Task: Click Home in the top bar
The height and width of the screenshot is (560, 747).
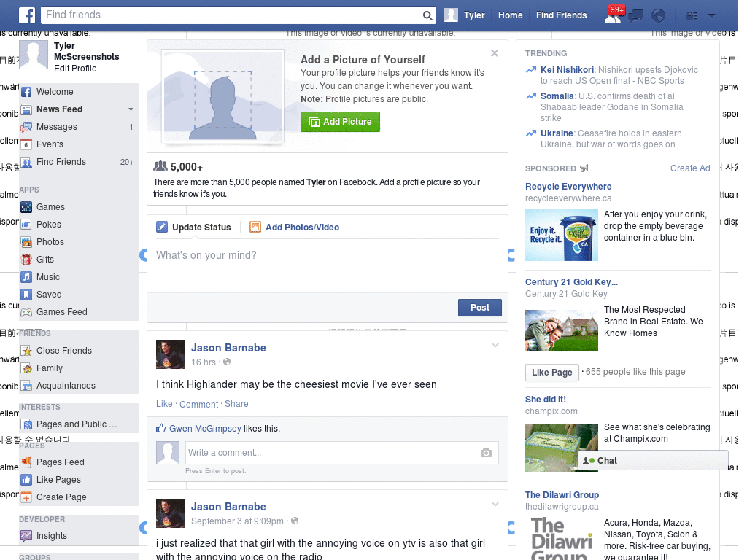Action: click(x=510, y=15)
